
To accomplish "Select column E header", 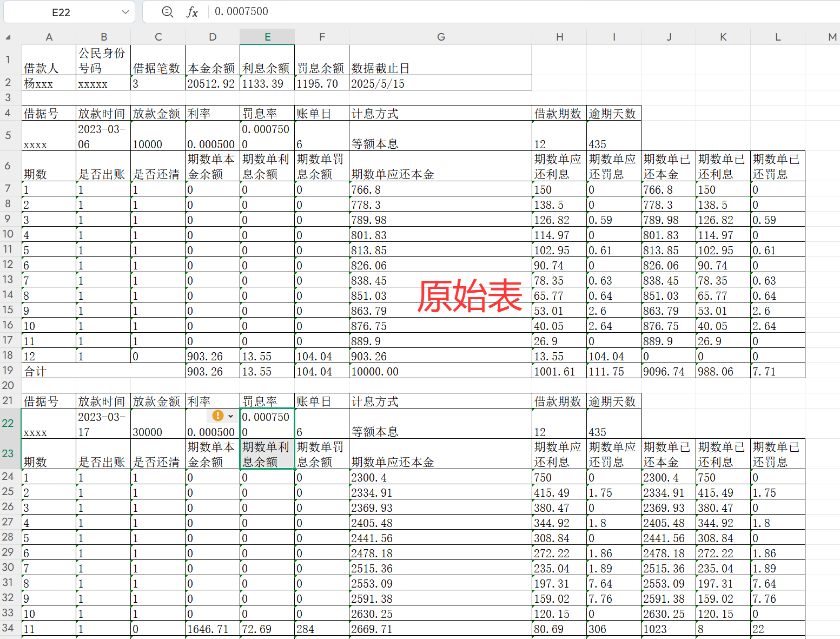I will click(267, 37).
